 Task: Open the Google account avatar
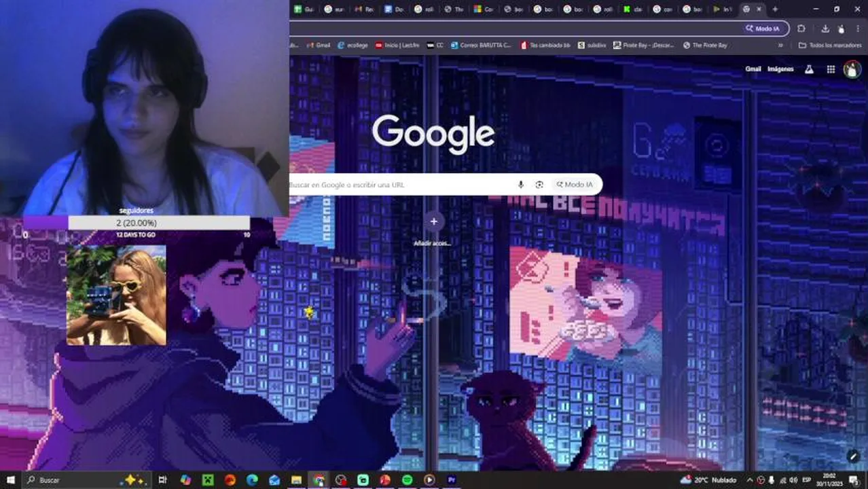point(852,69)
